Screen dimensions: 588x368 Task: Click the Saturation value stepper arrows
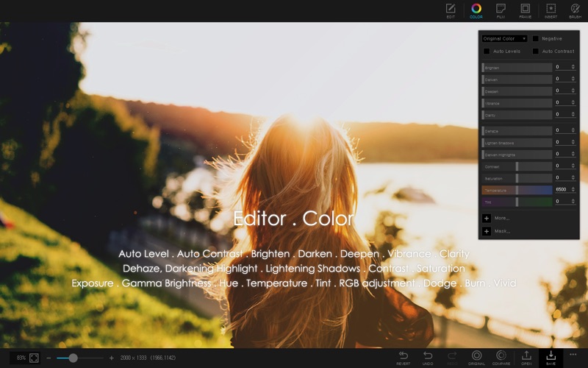(573, 177)
